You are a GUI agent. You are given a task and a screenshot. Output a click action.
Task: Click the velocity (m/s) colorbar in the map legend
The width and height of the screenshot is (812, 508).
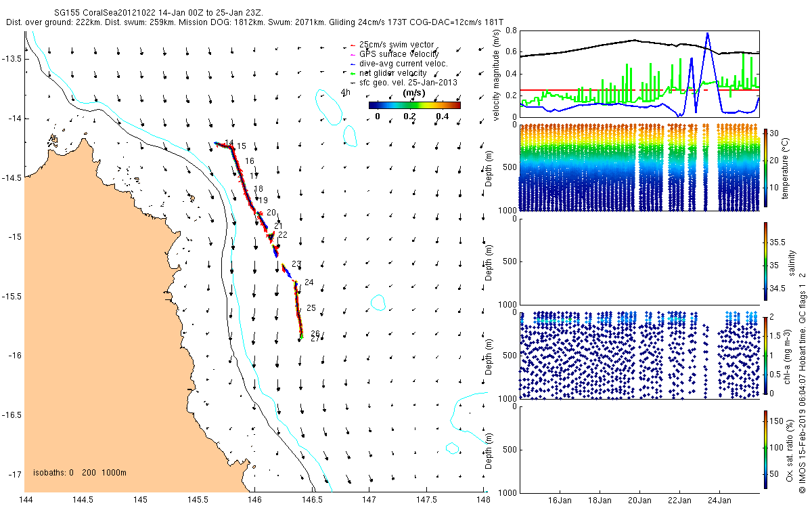(x=414, y=105)
